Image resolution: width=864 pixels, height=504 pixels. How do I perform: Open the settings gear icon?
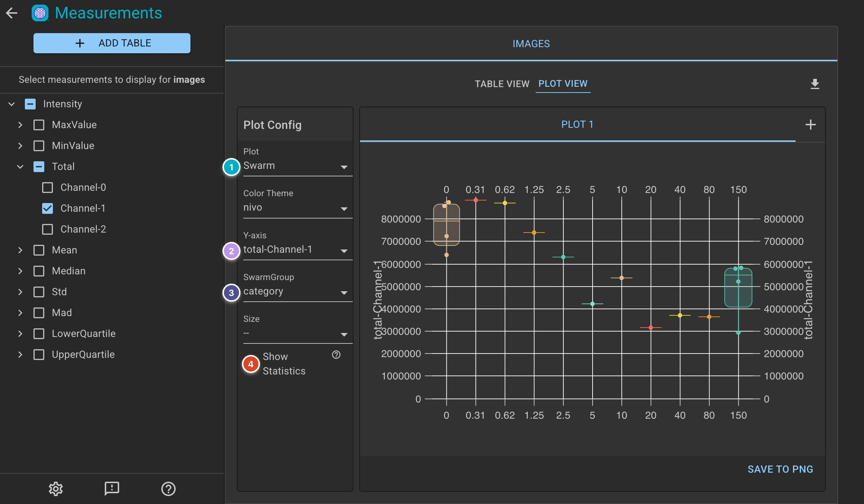[x=56, y=489]
